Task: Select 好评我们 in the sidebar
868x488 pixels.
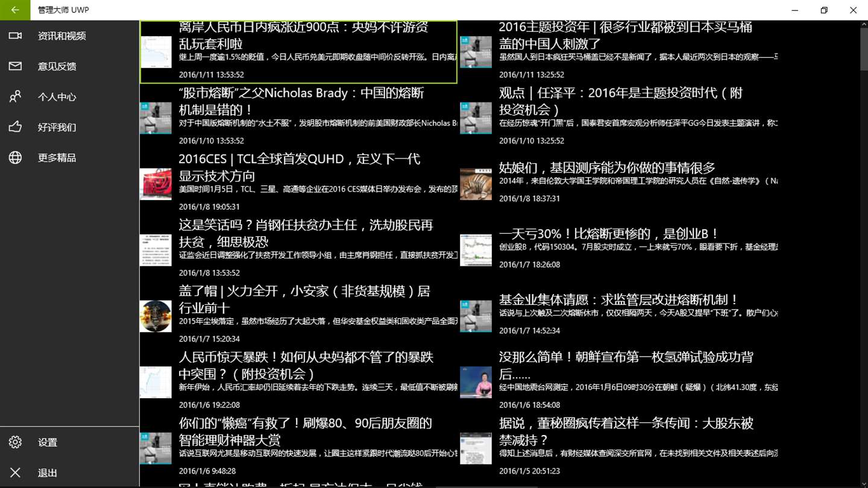Action: pyautogui.click(x=69, y=127)
